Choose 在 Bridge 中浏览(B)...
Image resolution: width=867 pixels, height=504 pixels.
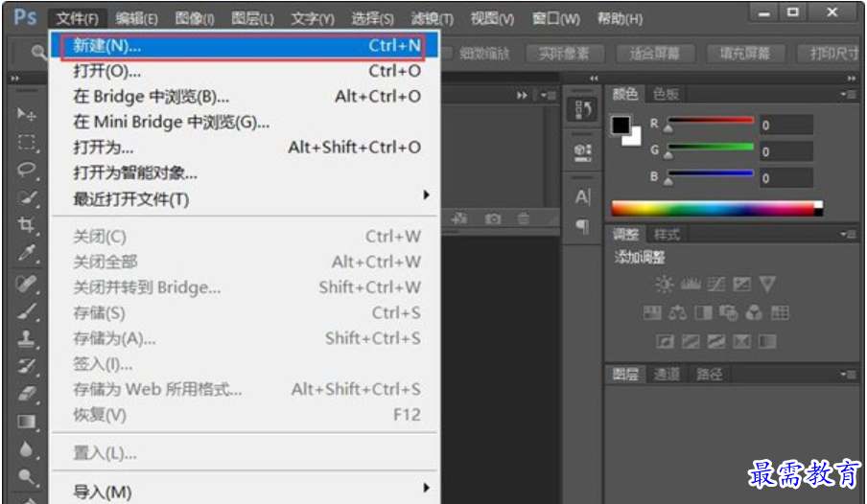244,97
